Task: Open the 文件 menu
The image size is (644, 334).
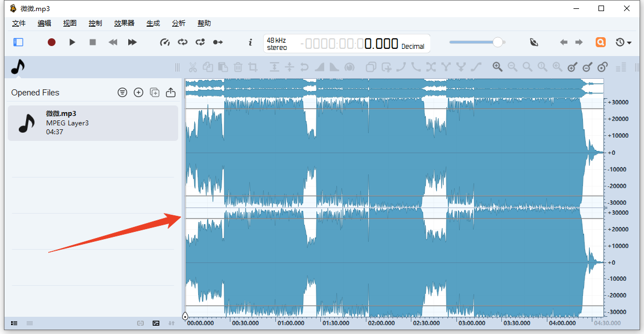Action: pos(19,23)
